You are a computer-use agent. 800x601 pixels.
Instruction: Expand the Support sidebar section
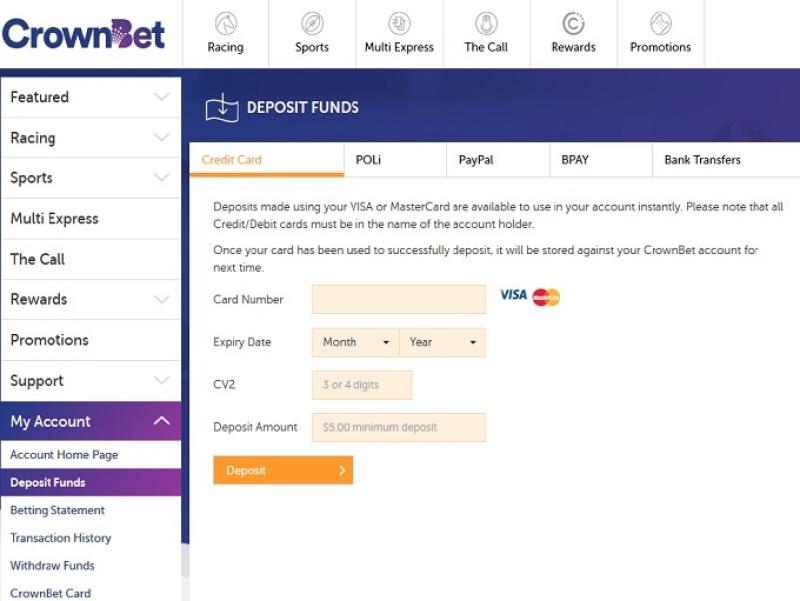tap(91, 381)
